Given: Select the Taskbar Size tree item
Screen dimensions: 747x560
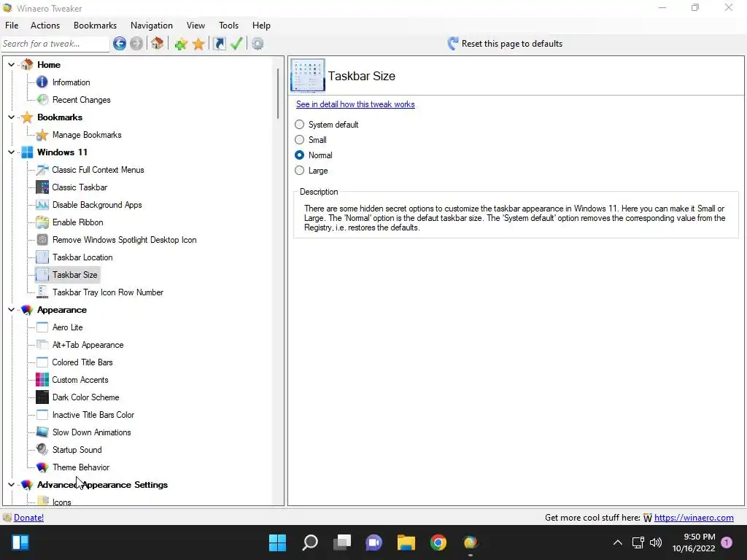Looking at the screenshot, I should [75, 275].
